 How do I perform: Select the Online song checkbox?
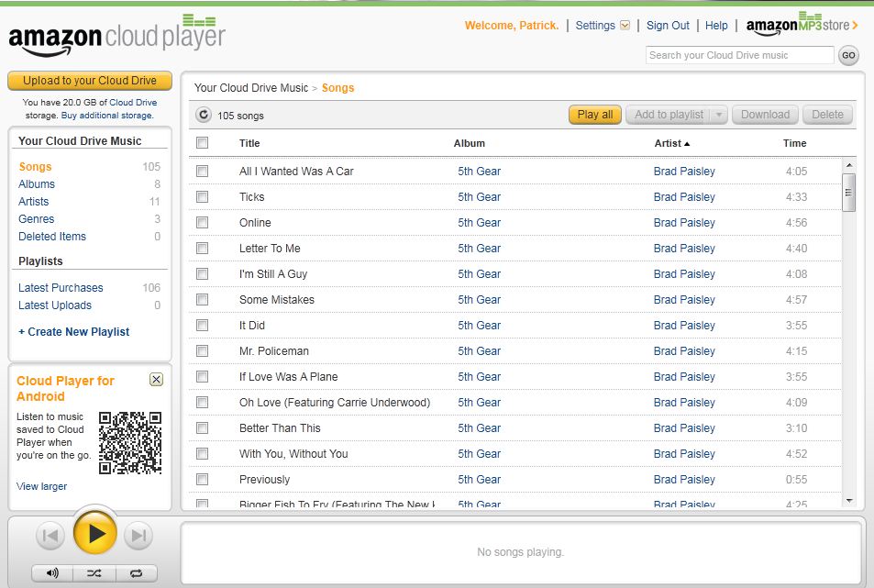(x=203, y=222)
